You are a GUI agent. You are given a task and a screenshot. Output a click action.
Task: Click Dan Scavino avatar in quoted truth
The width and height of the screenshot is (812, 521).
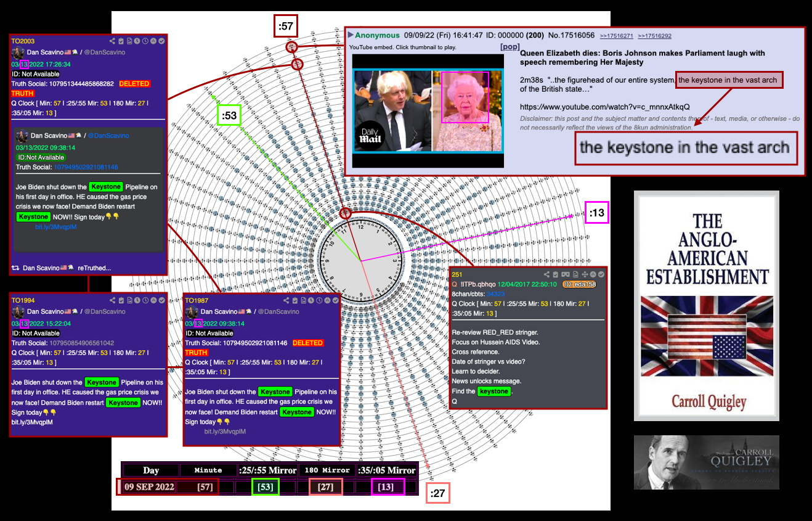22,136
